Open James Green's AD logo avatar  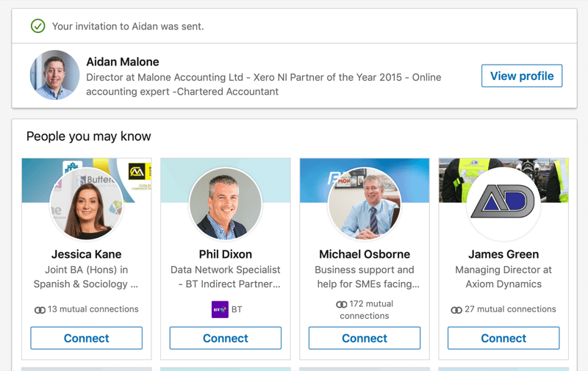[x=503, y=203]
